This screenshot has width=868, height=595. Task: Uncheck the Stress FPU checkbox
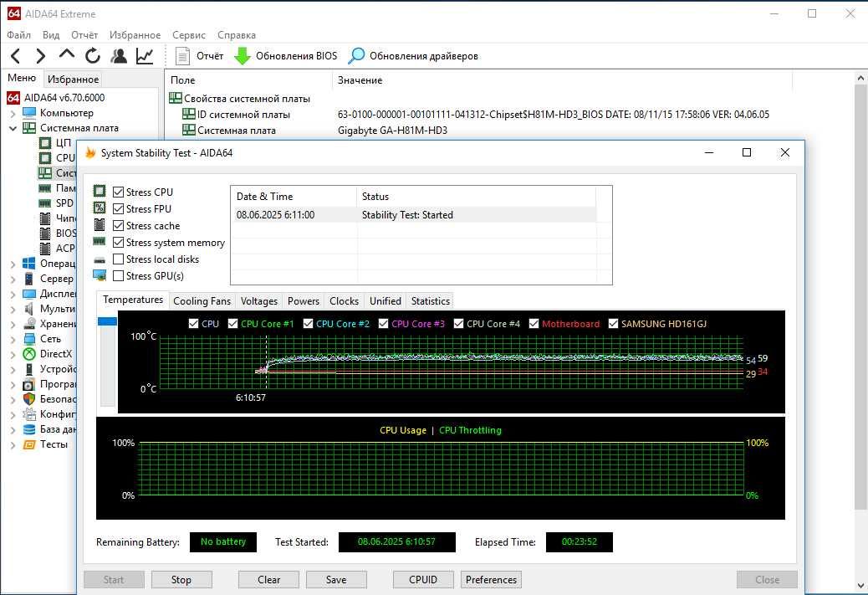118,209
